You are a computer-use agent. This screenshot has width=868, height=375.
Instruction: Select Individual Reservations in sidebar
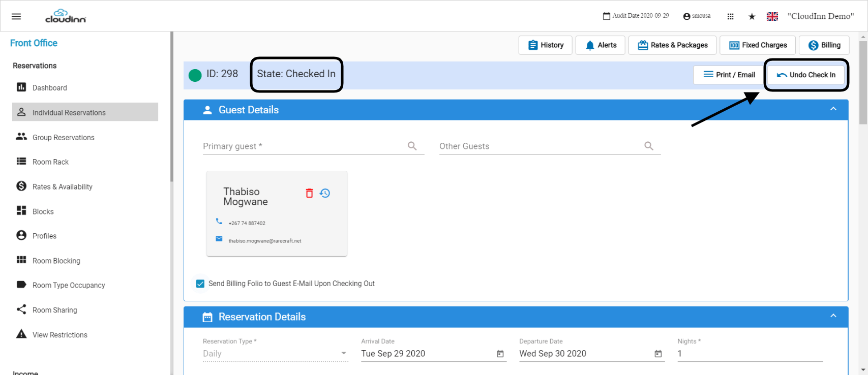pos(85,112)
